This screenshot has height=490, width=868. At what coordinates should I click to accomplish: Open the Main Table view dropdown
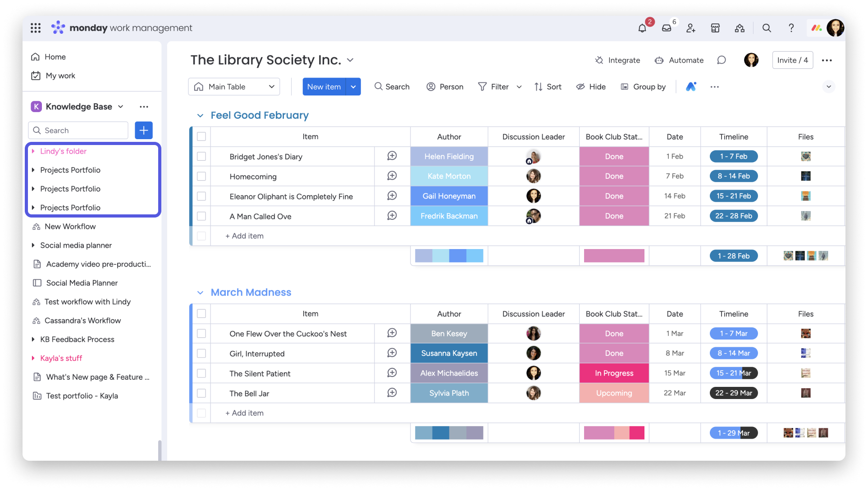[234, 86]
